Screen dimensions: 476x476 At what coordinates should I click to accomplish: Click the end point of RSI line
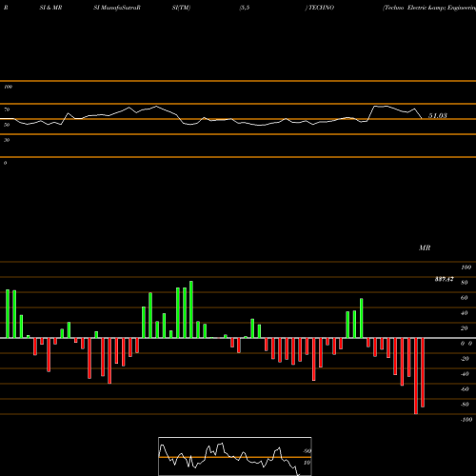tap(422, 118)
